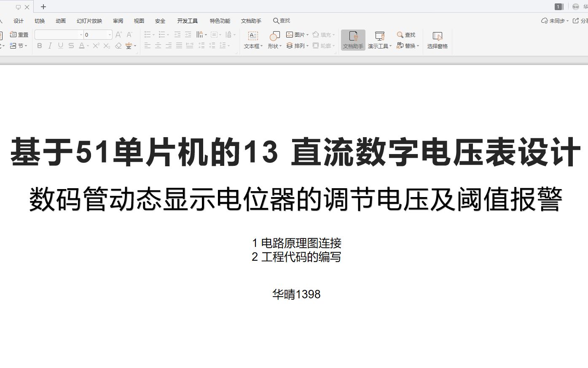Viewport: 588px width, 368px height.
Task: Click the 节 section button
Action: tap(18, 46)
